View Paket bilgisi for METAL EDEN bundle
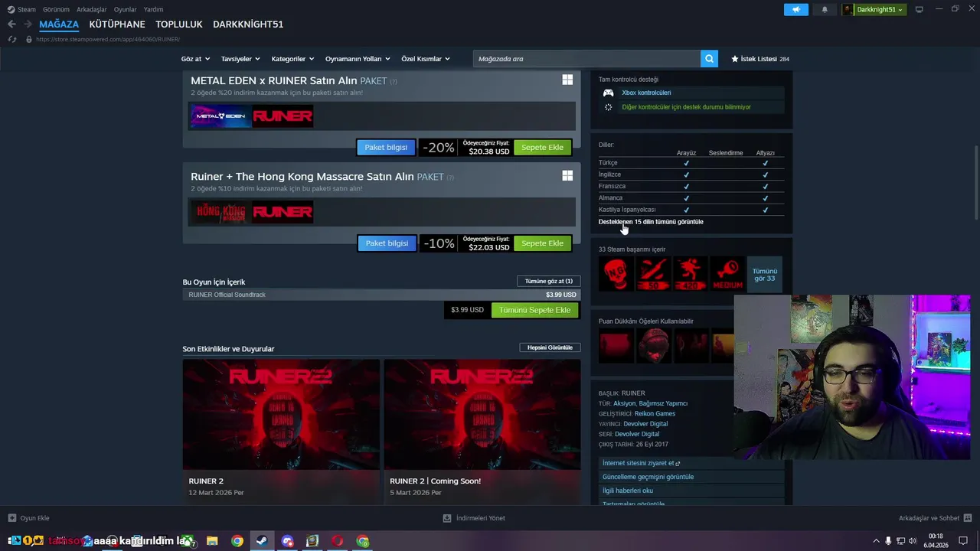Viewport: 980px width, 551px height. (x=386, y=148)
